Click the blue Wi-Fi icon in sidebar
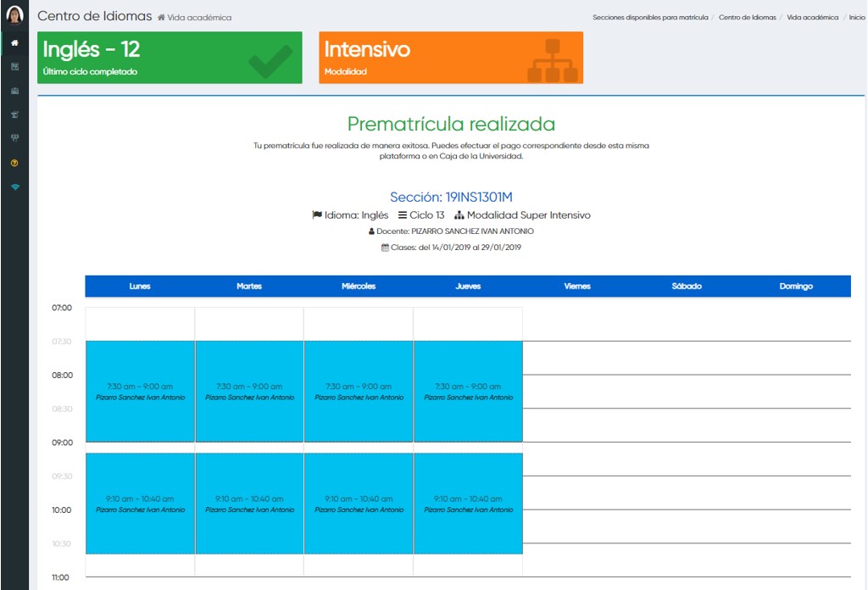 [x=14, y=187]
